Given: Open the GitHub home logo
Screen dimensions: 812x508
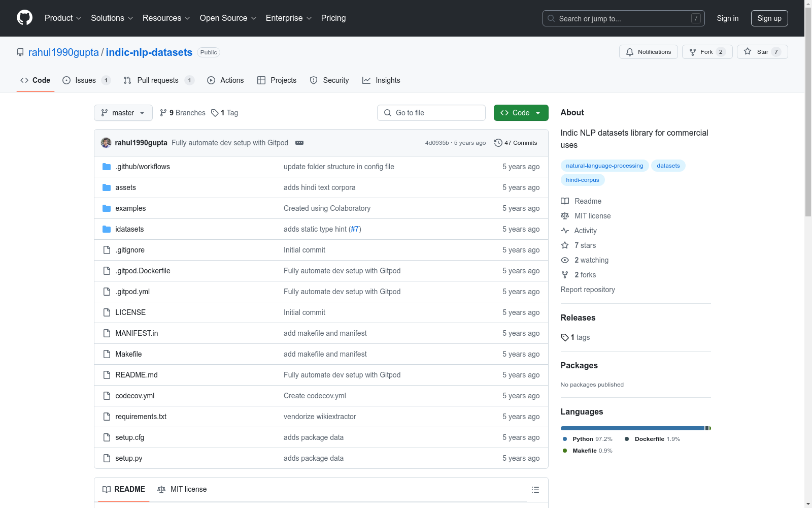Looking at the screenshot, I should click(x=24, y=18).
